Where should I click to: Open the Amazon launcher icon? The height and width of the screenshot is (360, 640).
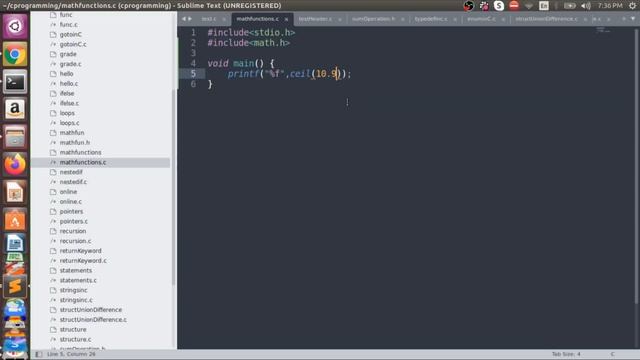coord(15,109)
